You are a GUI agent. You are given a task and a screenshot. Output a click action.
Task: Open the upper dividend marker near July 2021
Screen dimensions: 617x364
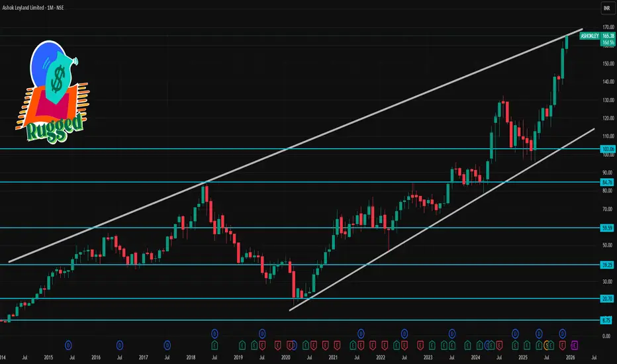coord(361,334)
